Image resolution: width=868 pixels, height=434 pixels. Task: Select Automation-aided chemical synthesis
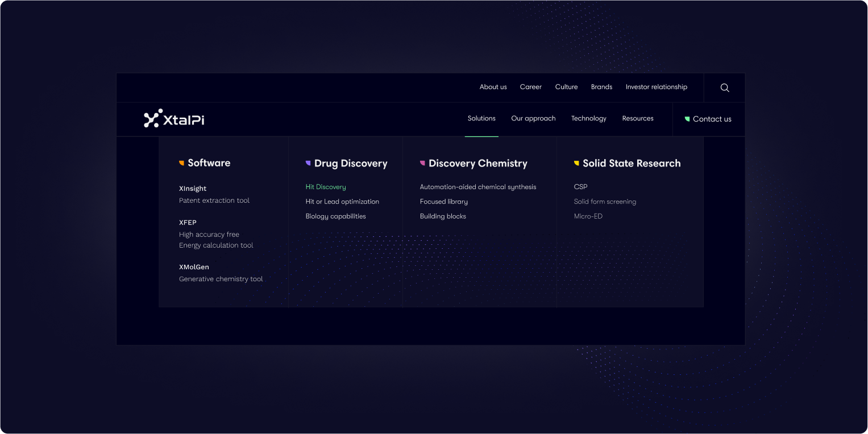pos(477,187)
